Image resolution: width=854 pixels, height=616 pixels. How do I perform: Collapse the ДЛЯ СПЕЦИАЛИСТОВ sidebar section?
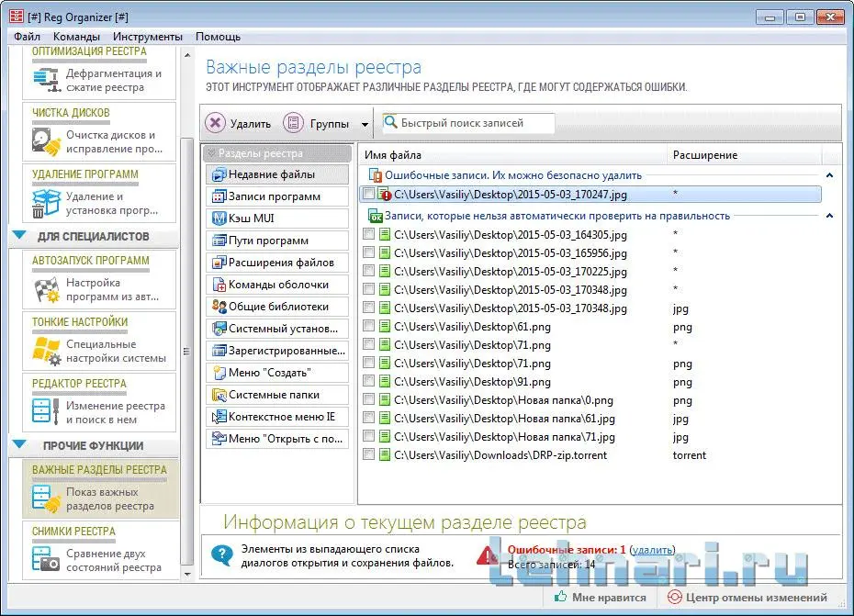[19, 235]
